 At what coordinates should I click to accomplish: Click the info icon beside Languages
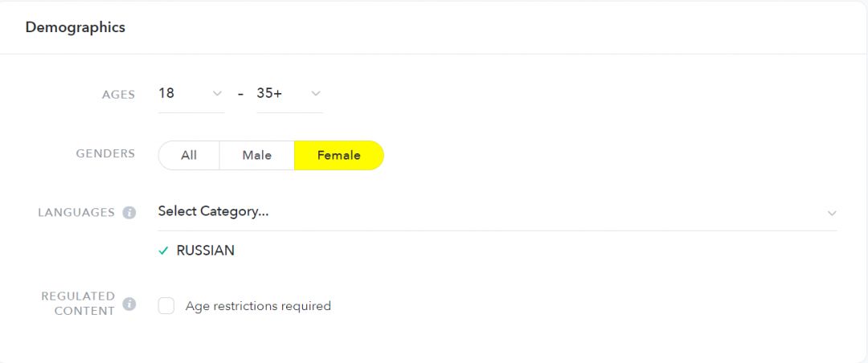click(129, 213)
